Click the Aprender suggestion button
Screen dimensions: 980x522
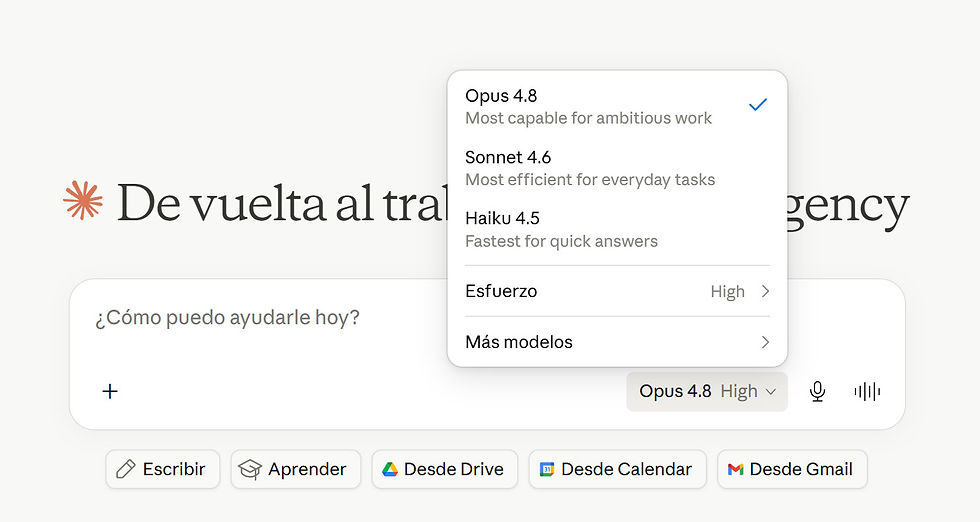tap(296, 469)
